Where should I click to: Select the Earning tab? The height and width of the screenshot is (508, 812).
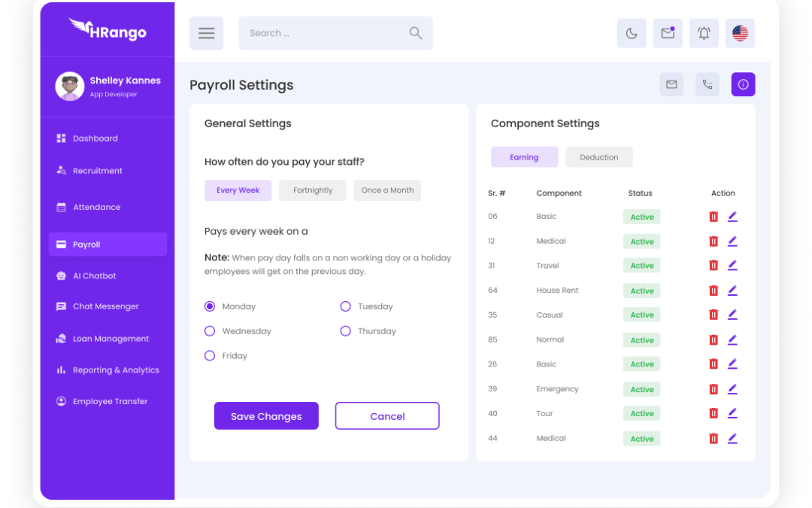524,157
